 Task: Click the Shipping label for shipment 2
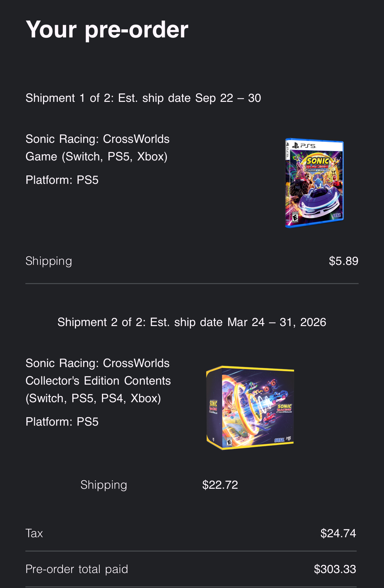[104, 485]
